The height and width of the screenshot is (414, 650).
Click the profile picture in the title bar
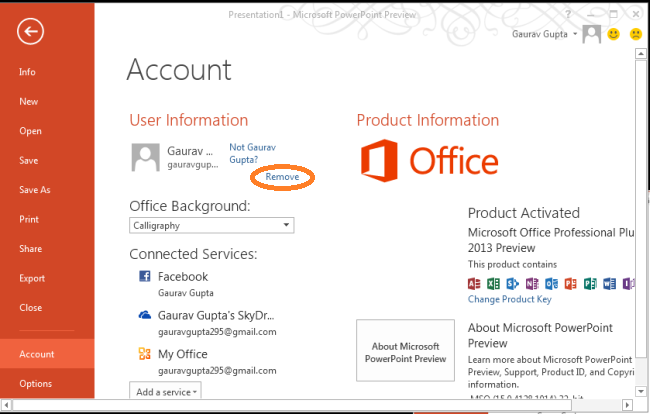coord(592,34)
